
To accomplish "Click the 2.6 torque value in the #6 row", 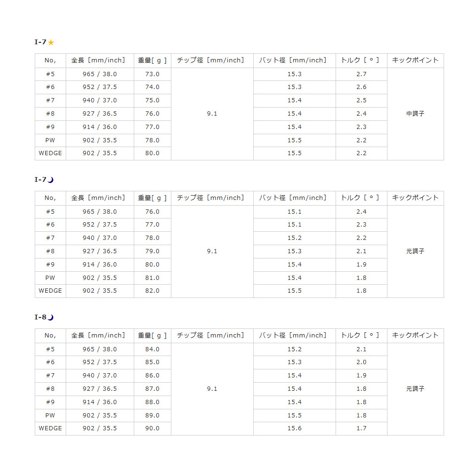I will (x=361, y=87).
